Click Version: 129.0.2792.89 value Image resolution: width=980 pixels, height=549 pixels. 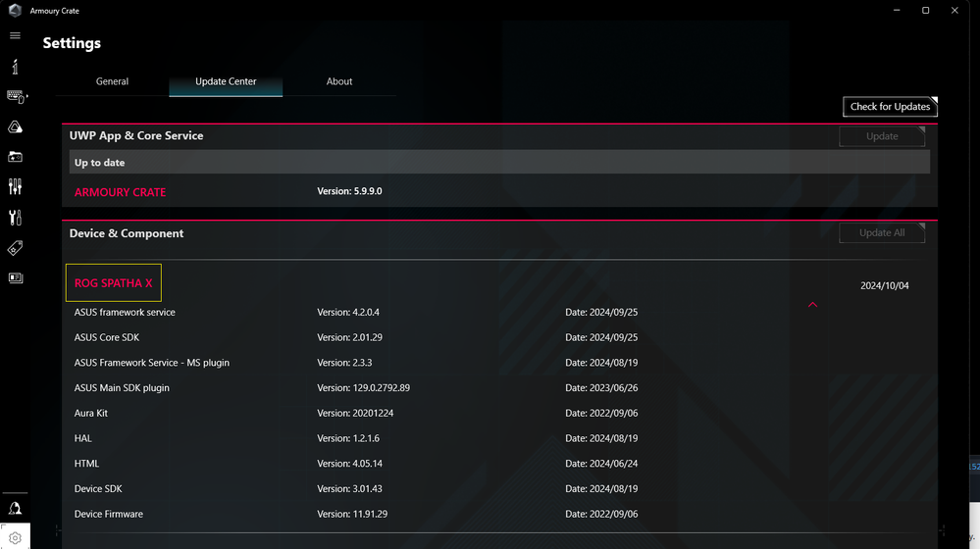pyautogui.click(x=363, y=388)
